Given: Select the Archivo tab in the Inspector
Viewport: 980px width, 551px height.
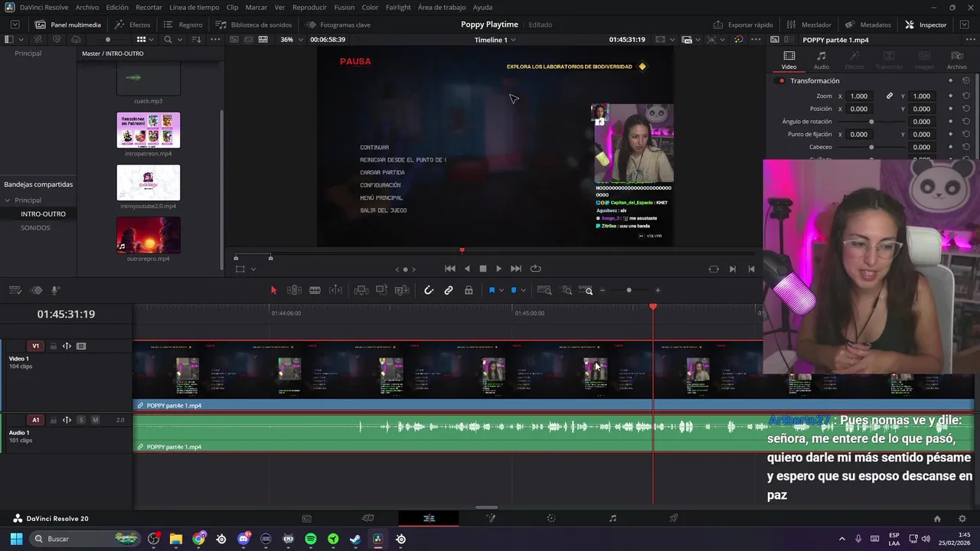Looking at the screenshot, I should 956,60.
